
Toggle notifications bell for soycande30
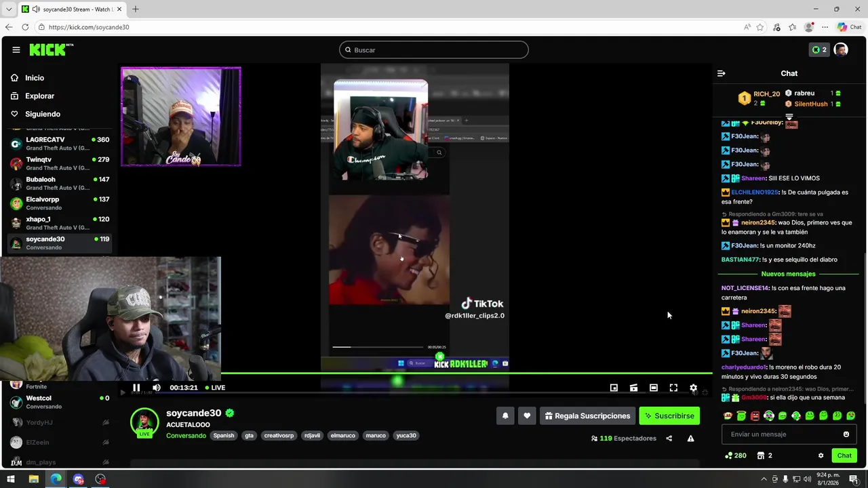click(x=505, y=416)
